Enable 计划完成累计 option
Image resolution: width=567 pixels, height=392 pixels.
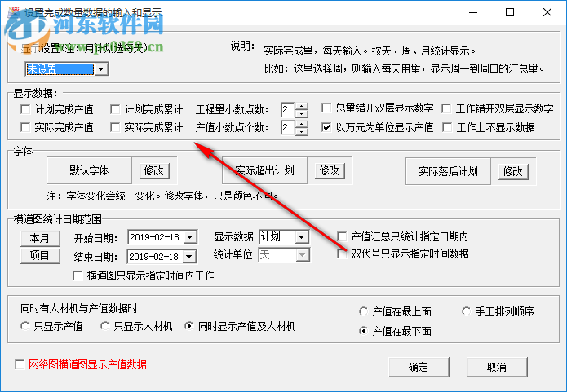[x=115, y=109]
